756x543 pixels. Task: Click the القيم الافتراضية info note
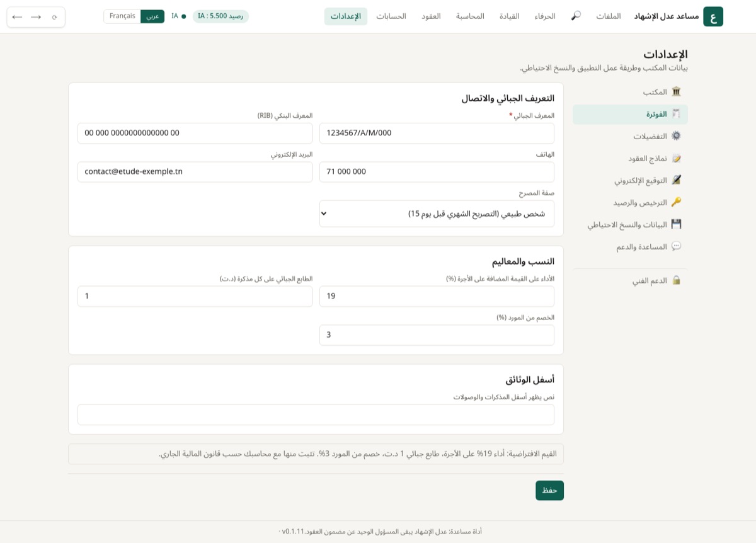point(316,454)
